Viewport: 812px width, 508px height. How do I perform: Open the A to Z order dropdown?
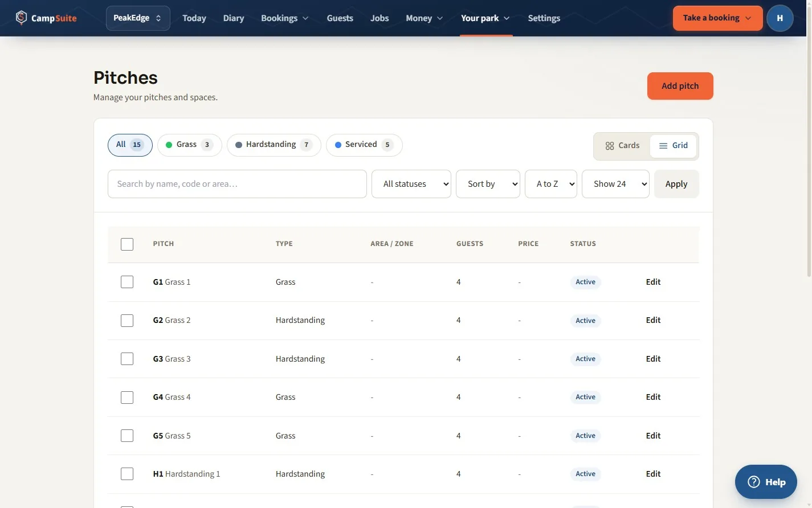[551, 184]
